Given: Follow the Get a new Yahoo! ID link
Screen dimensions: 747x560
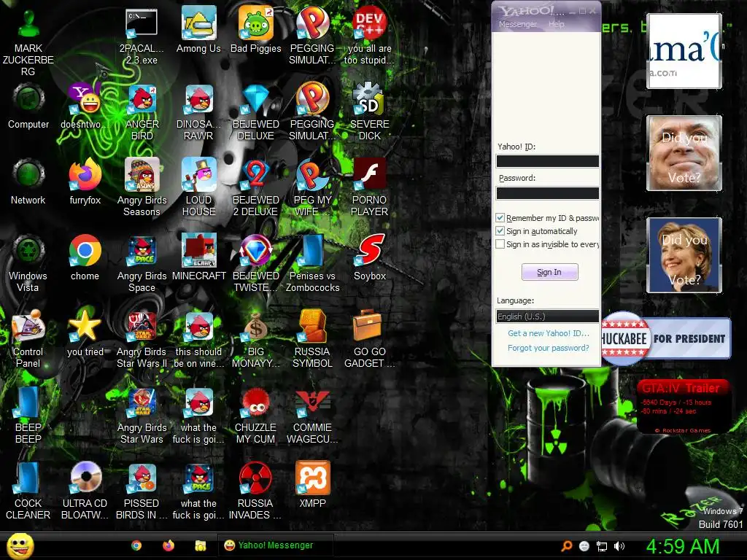Looking at the screenshot, I should [x=549, y=333].
